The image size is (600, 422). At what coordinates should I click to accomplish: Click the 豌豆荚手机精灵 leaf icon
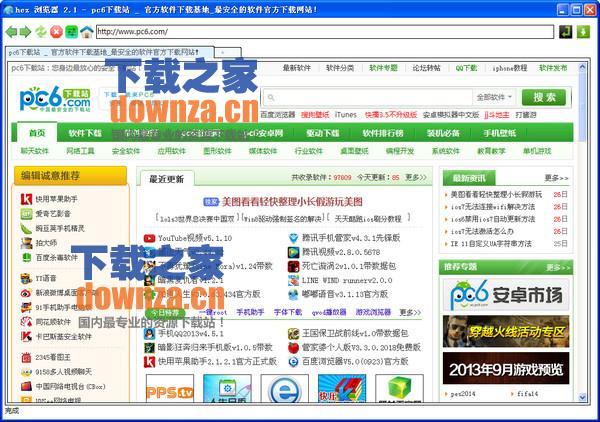point(26,228)
